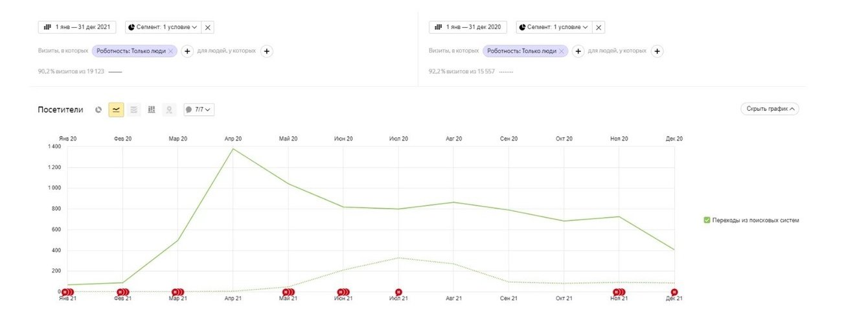Click the Сен 21 bottom axis label
Viewport: 868px width, 335px height.
(509, 299)
